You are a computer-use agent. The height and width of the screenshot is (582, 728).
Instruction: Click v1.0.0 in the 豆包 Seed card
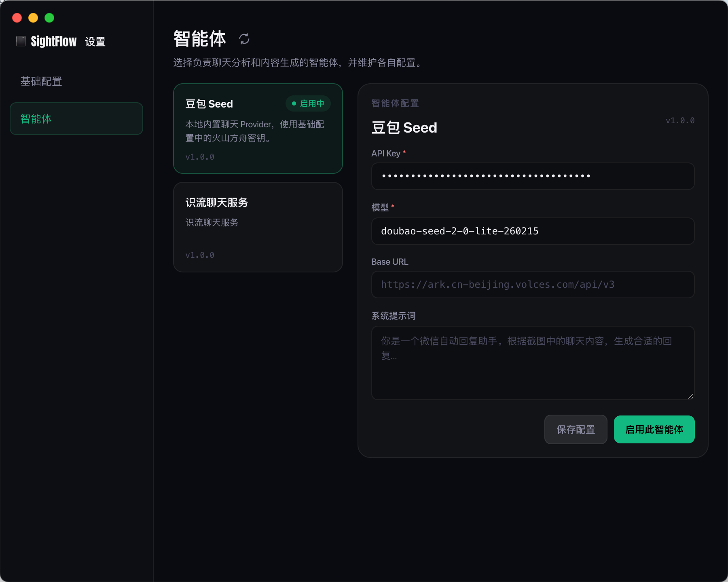200,157
